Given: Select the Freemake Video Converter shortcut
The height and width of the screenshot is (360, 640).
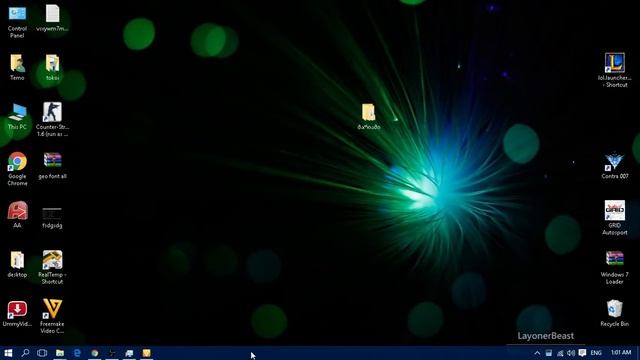Looking at the screenshot, I should (x=52, y=309).
